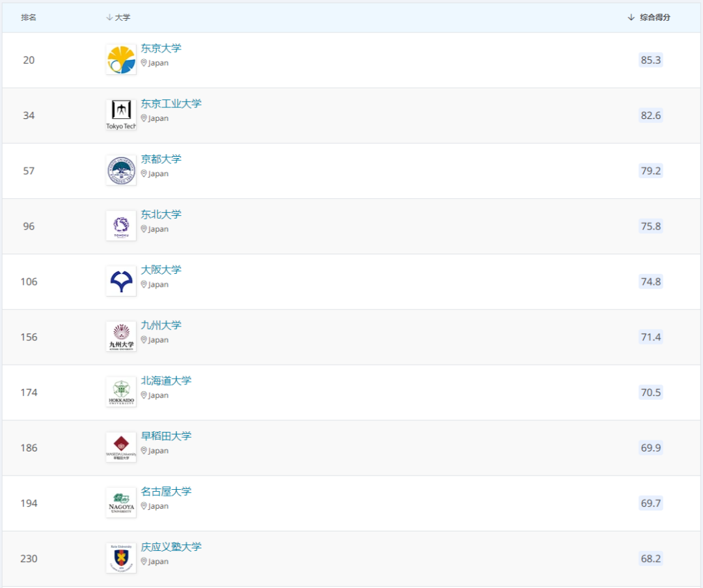The image size is (703, 588).
Task: Click location pin under 东北大学
Action: [x=144, y=229]
